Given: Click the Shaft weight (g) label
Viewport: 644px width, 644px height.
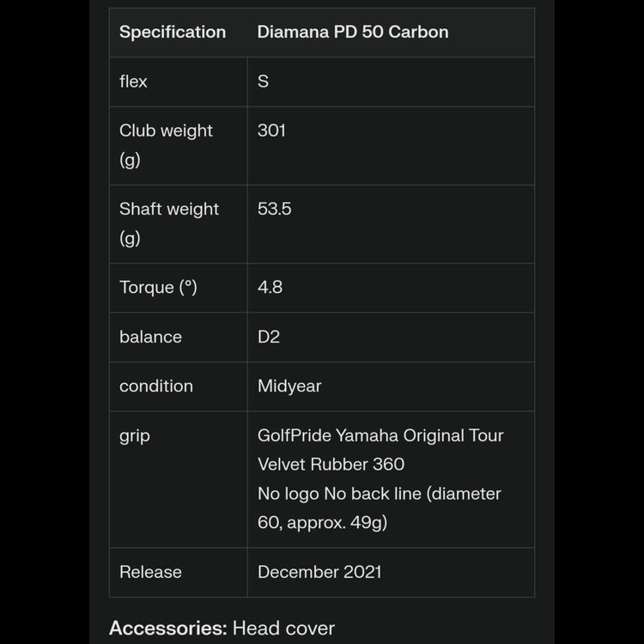Looking at the screenshot, I should pos(169,222).
